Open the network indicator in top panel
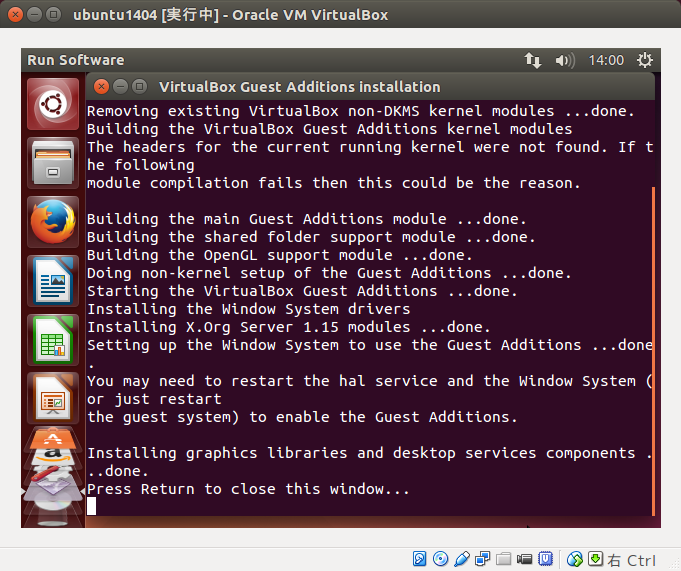The width and height of the screenshot is (681, 571). pyautogui.click(x=532, y=60)
